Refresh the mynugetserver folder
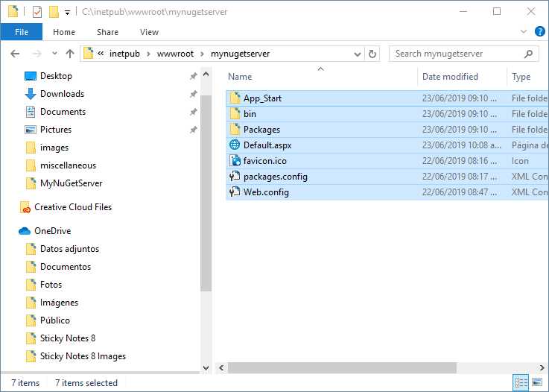The height and width of the screenshot is (392, 549). (x=372, y=54)
